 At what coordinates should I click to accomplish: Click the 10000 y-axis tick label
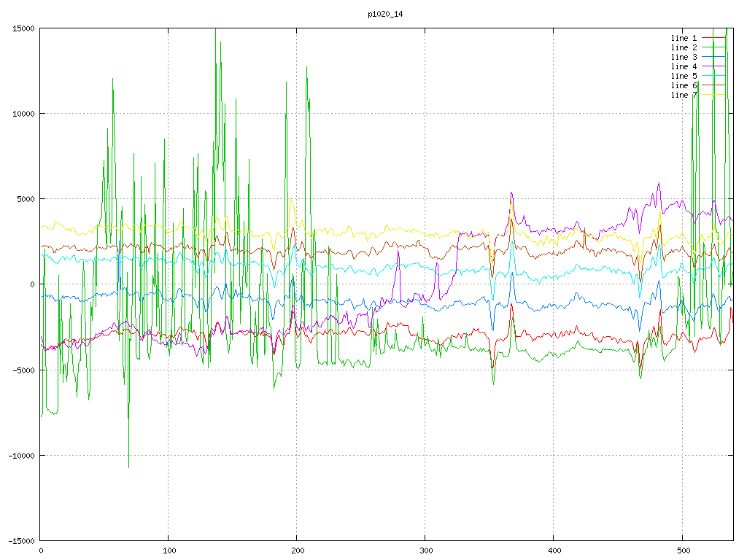pos(23,114)
